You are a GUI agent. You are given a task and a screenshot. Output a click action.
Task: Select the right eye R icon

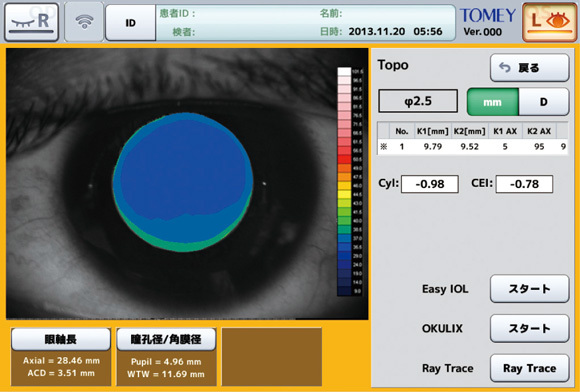[x=32, y=22]
